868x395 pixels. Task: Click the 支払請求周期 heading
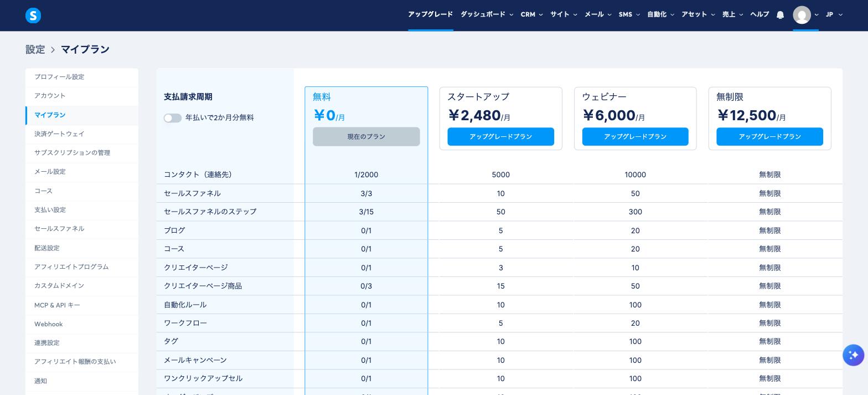click(x=188, y=97)
